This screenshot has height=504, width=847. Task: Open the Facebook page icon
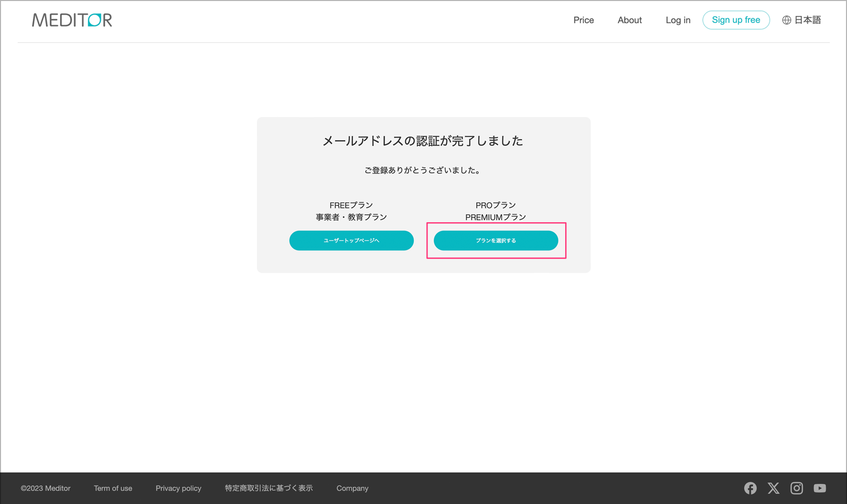point(750,488)
